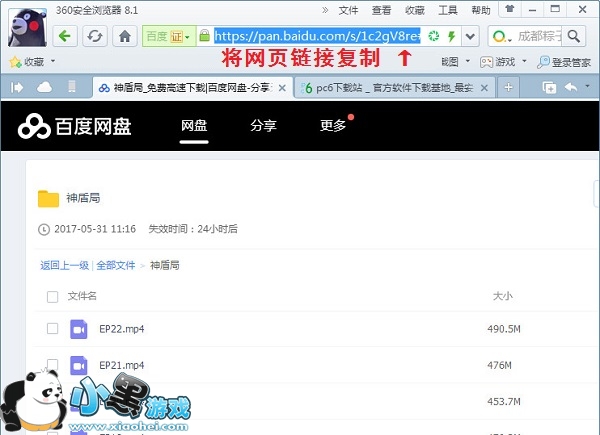The height and width of the screenshot is (435, 600).
Task: Click the 490.5M size value
Action: click(504, 329)
